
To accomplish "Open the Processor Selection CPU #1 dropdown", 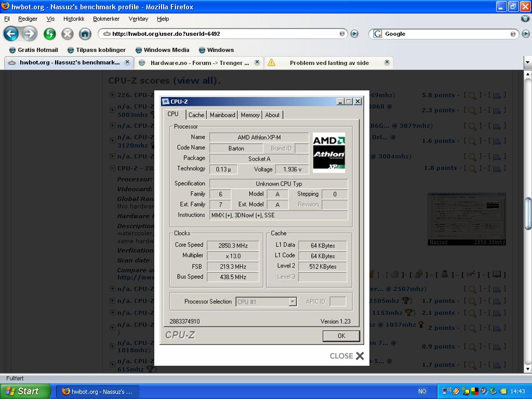I will pos(292,301).
